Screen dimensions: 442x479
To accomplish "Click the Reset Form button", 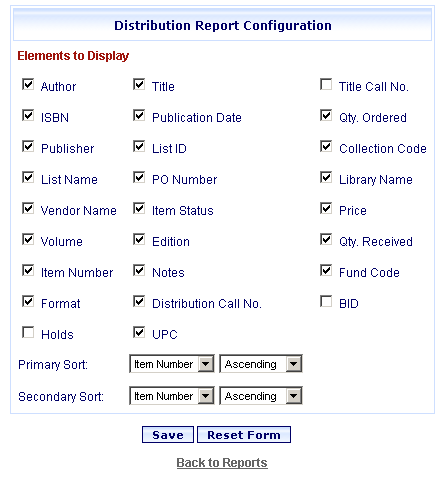I will tap(244, 435).
